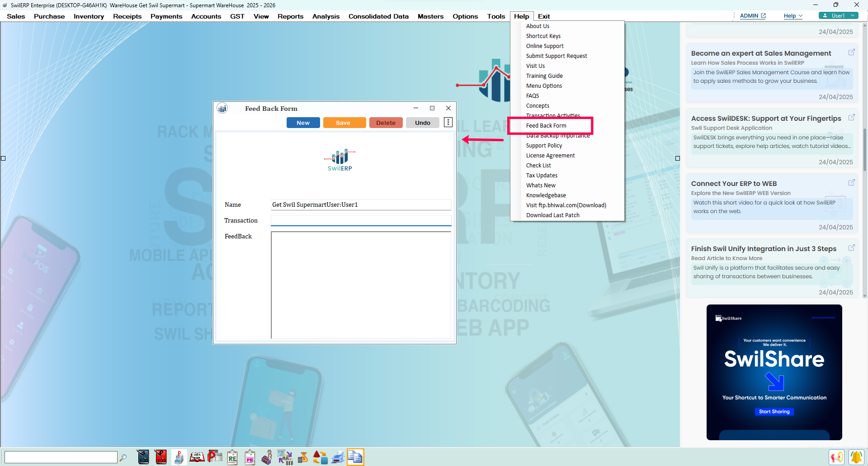Open the Sales Invoice icon in the bottom toolbar
868x466 pixels.
[143, 457]
